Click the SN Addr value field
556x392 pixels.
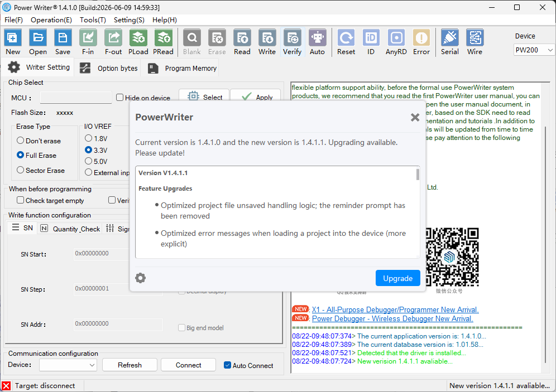tap(118, 323)
